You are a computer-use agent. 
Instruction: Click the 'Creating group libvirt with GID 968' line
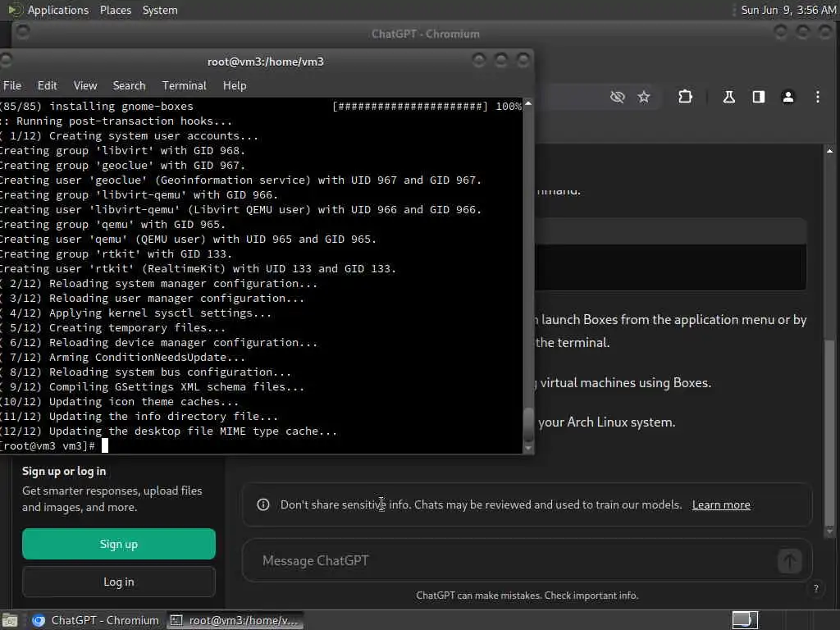pos(123,151)
